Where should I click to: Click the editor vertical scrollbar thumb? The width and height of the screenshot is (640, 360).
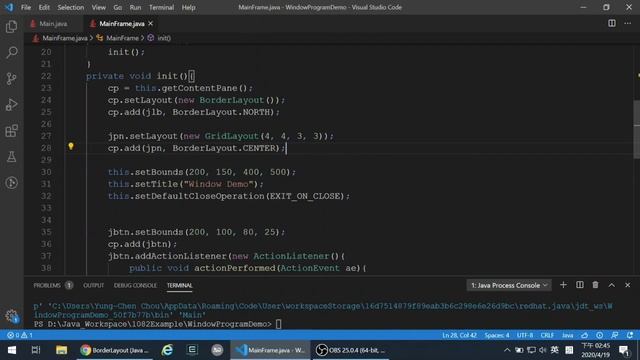[x=637, y=129]
